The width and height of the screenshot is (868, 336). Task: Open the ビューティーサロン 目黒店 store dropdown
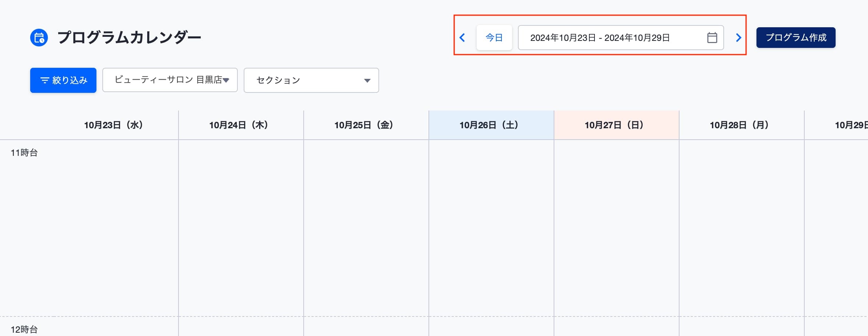coord(170,80)
